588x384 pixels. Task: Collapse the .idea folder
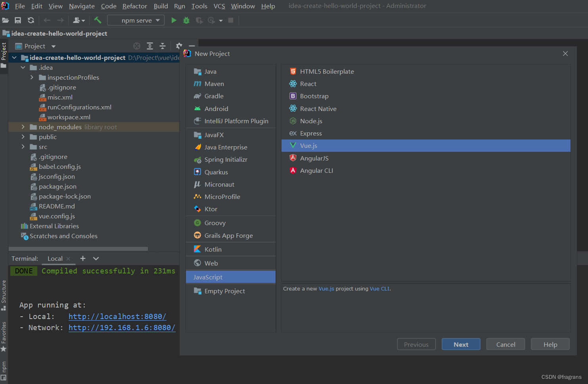23,67
